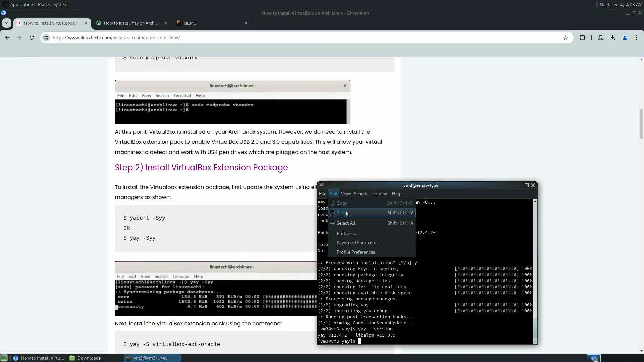Image resolution: width=644 pixels, height=362 pixels.
Task: Click the Downloads taskbar button
Action: click(x=89, y=358)
